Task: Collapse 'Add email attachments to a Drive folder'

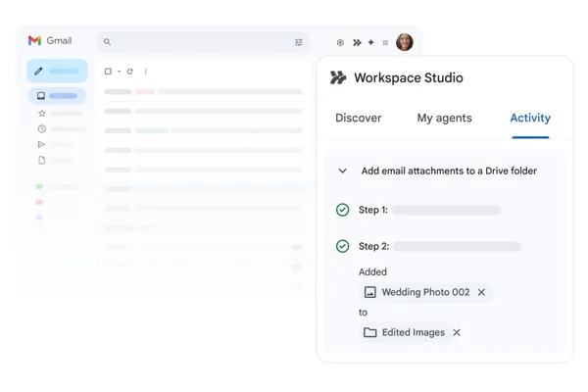Action: point(342,171)
